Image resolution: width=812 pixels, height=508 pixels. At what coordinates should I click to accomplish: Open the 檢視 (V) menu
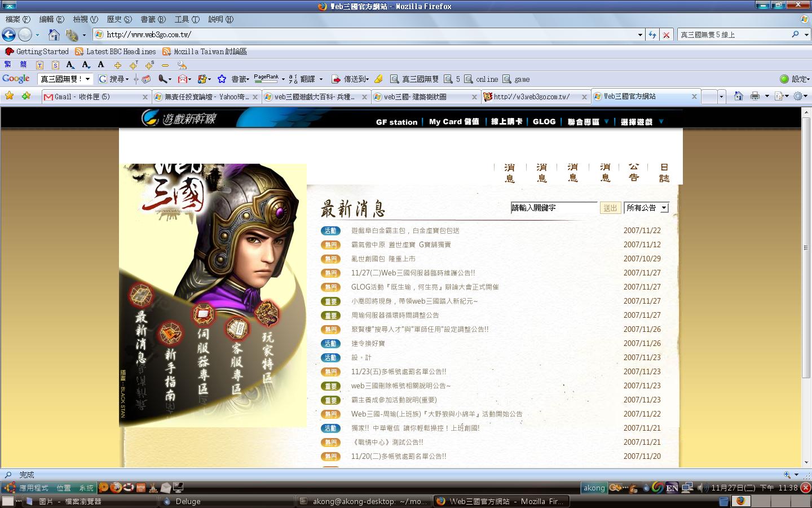[x=86, y=19]
